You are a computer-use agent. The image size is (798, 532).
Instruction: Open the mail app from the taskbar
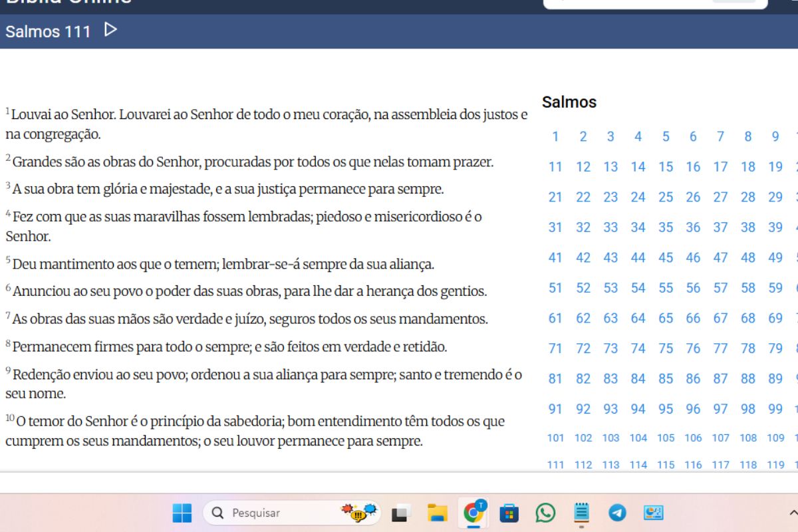(654, 512)
